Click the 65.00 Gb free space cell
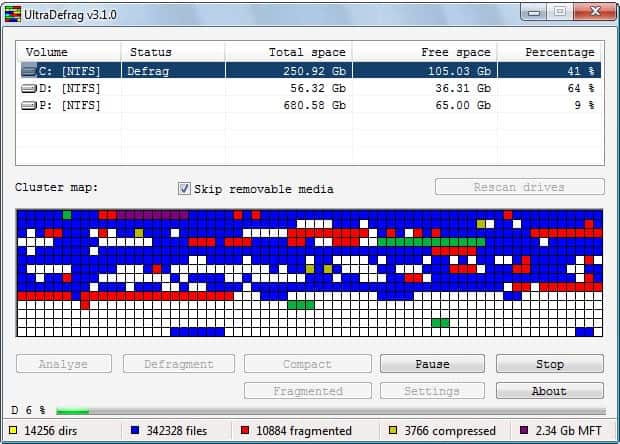This screenshot has height=444, width=620. [x=424, y=105]
